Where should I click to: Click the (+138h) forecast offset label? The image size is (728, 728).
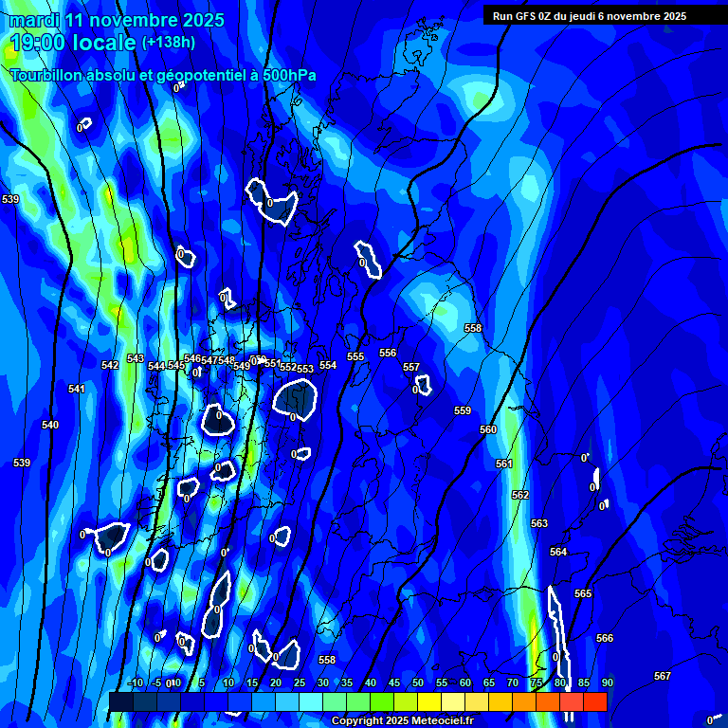coord(169,43)
